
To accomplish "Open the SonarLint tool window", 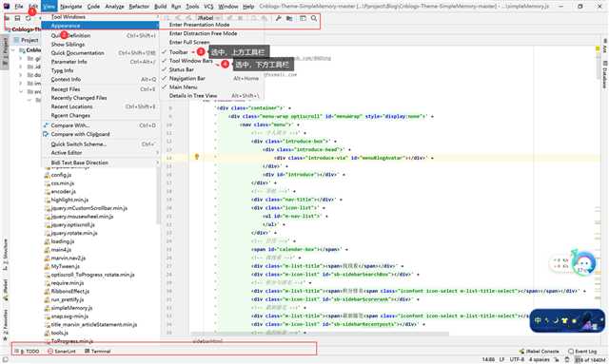I will pyautogui.click(x=62, y=352).
